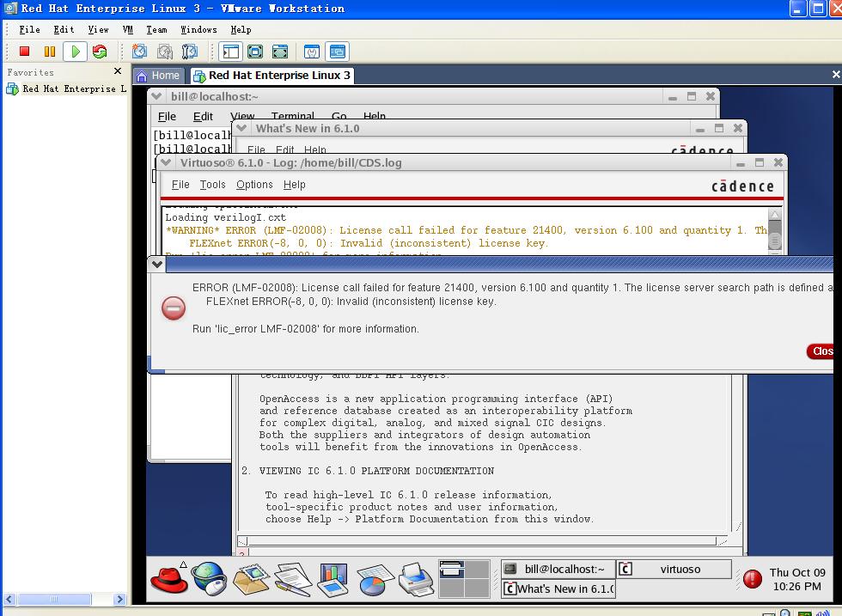Switch to bill@localhost taskbar button
Viewport: 842px width, 616px height.
pyautogui.click(x=558, y=570)
